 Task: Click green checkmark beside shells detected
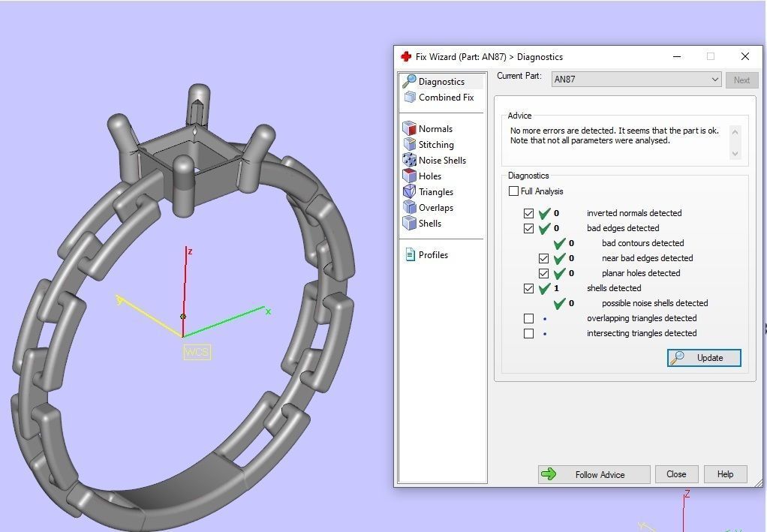pyautogui.click(x=544, y=288)
